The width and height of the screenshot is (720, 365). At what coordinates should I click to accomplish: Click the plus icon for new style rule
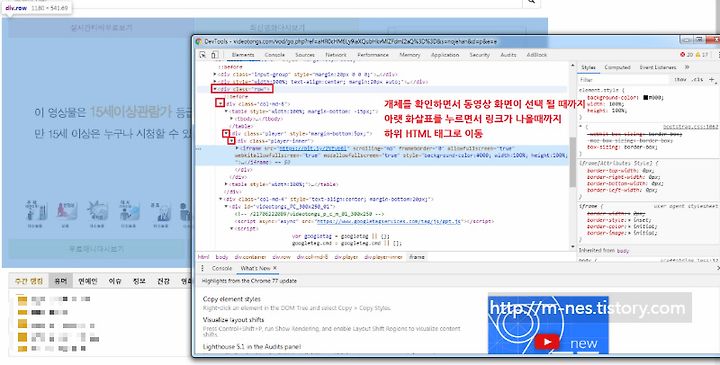click(712, 79)
